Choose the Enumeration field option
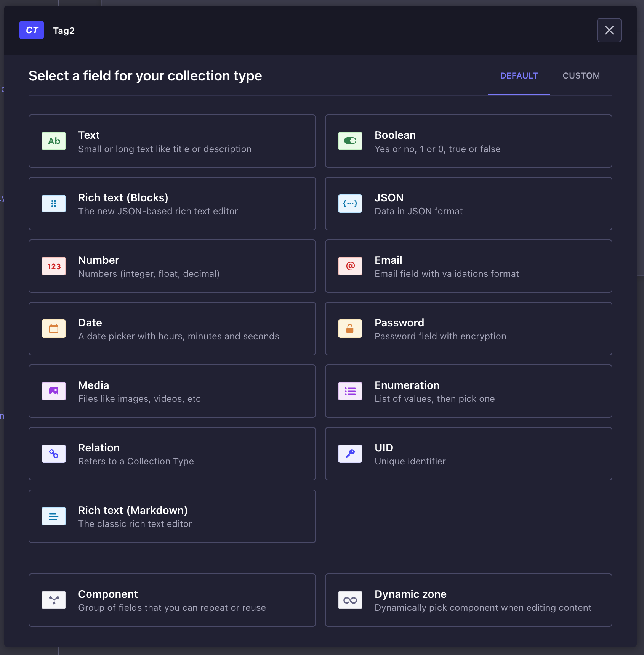644x655 pixels. pyautogui.click(x=469, y=391)
